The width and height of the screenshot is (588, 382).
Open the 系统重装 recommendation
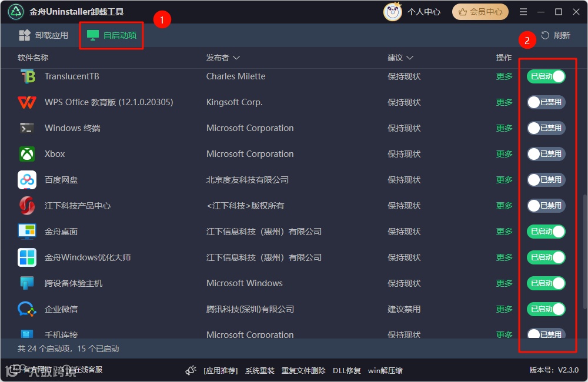click(x=260, y=371)
